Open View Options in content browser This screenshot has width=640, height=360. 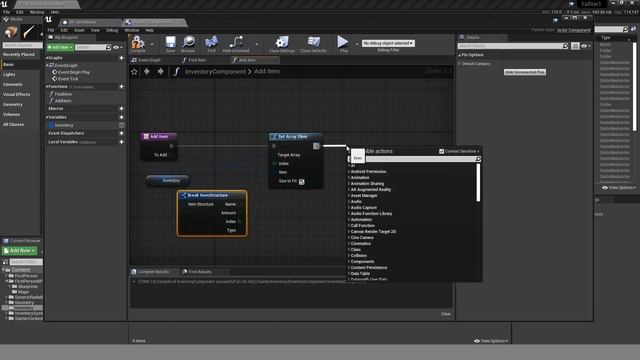point(491,341)
